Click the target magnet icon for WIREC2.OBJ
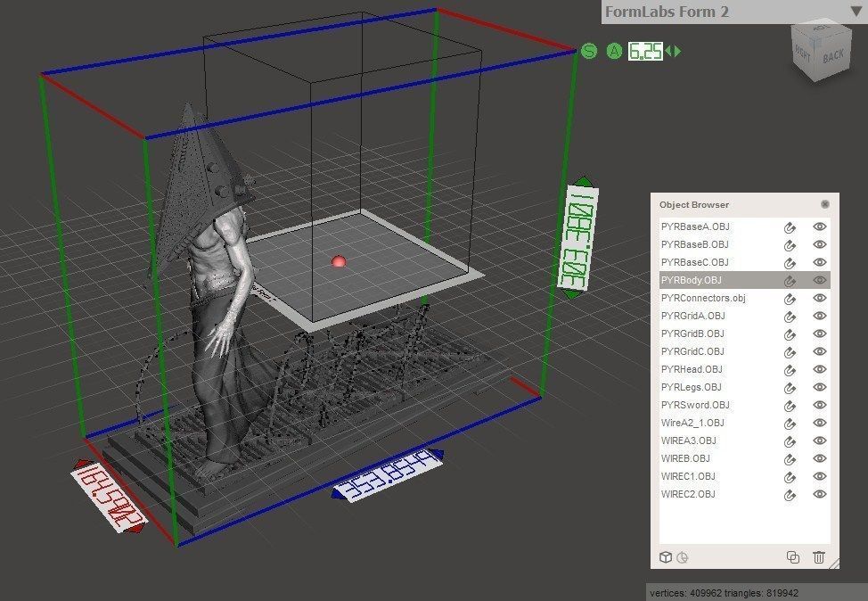Viewport: 868px width, 601px height. pyautogui.click(x=790, y=495)
